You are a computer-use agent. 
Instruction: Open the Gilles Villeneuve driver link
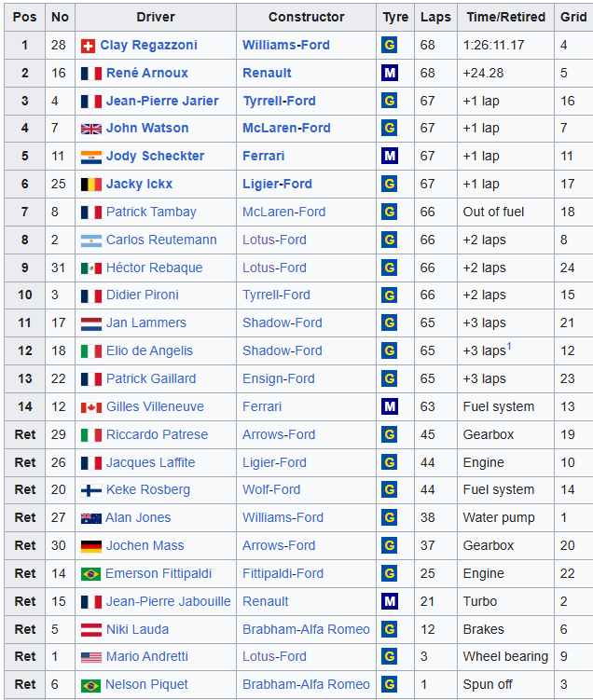click(x=155, y=406)
